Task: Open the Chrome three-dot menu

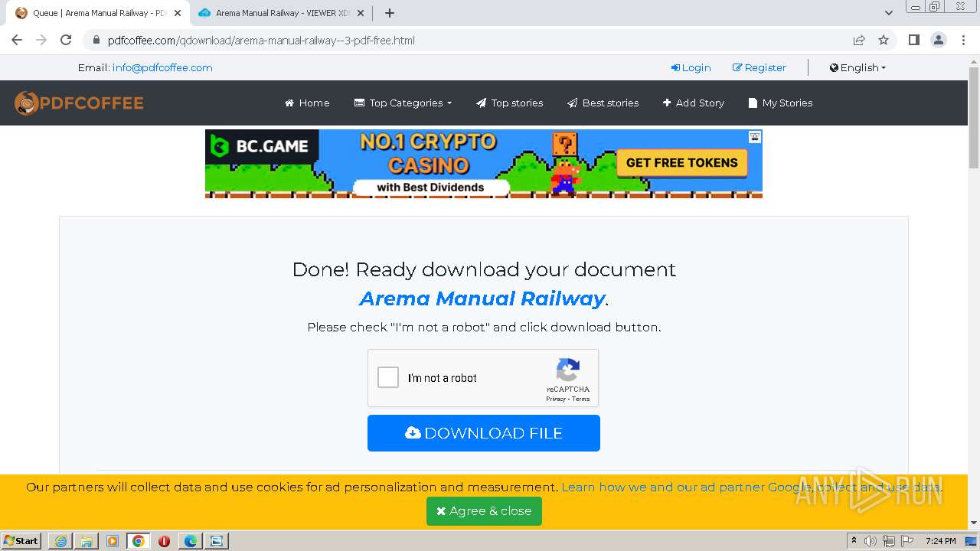Action: pos(963,41)
